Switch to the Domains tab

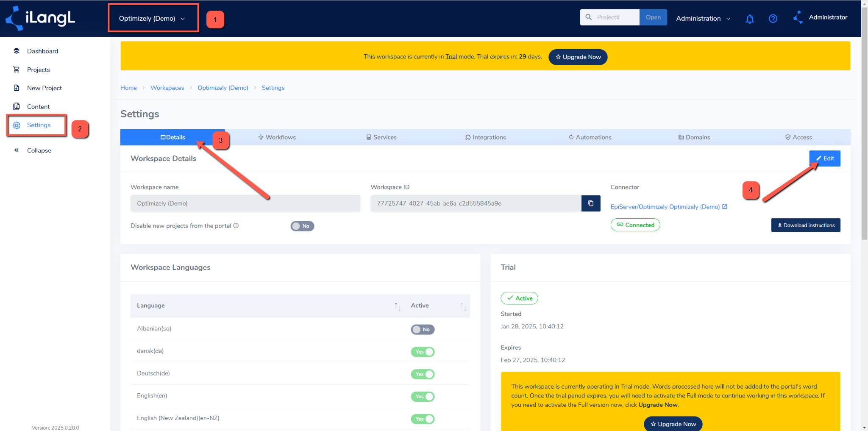694,137
